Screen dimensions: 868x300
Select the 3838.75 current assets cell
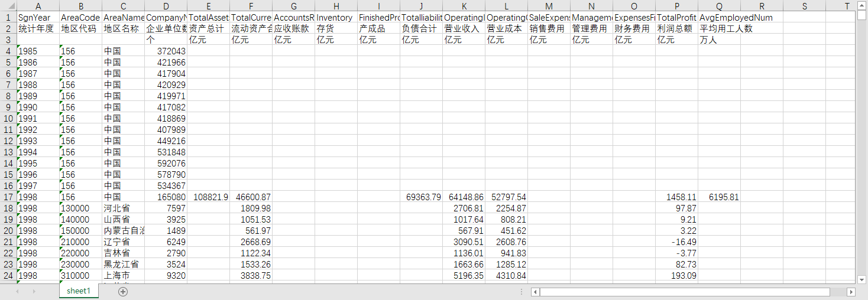click(251, 275)
